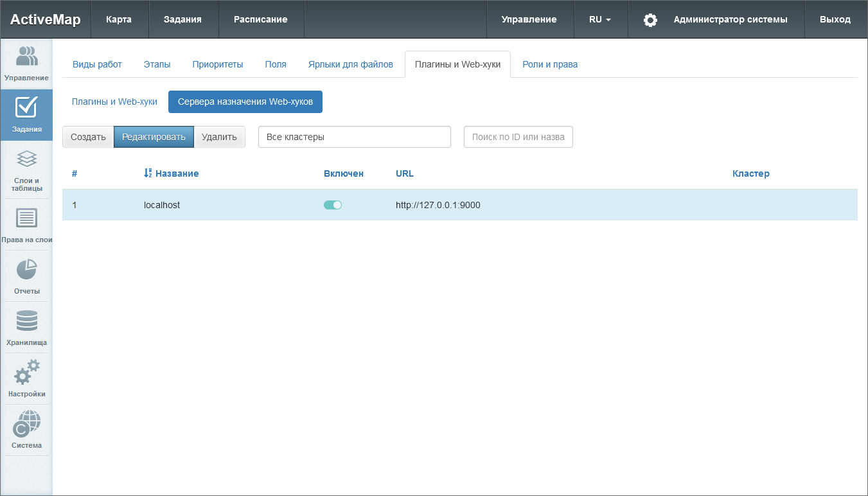Open the Плагины и Web-хуки sub-tab link
The width and height of the screenshot is (868, 496).
pyautogui.click(x=114, y=102)
